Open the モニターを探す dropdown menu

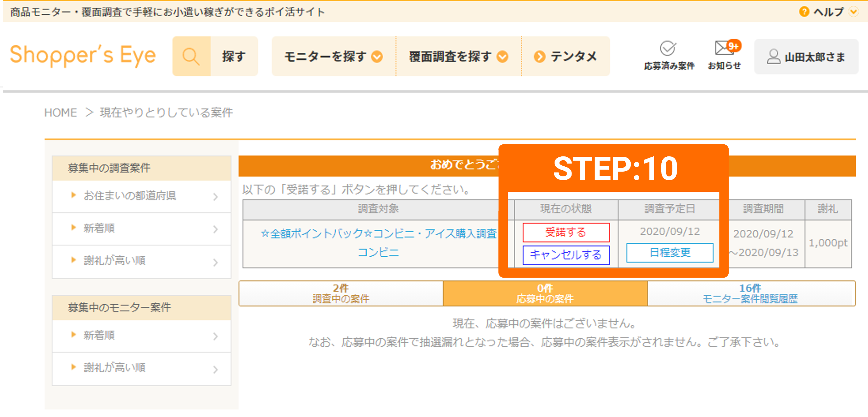334,56
